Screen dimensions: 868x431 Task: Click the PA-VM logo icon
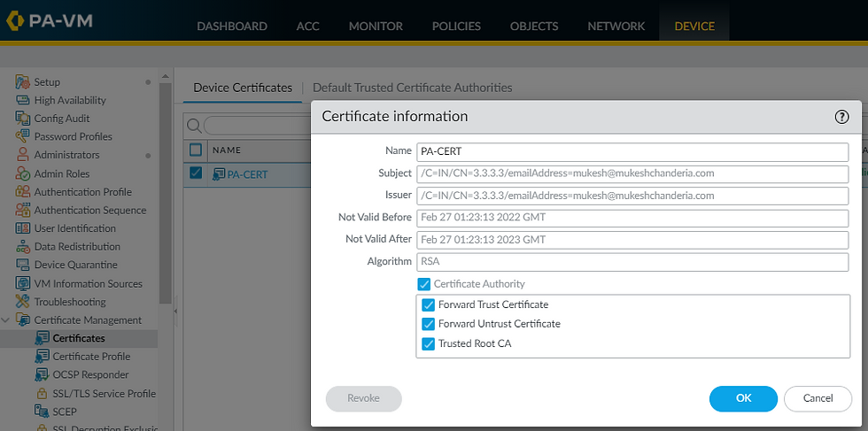click(15, 21)
